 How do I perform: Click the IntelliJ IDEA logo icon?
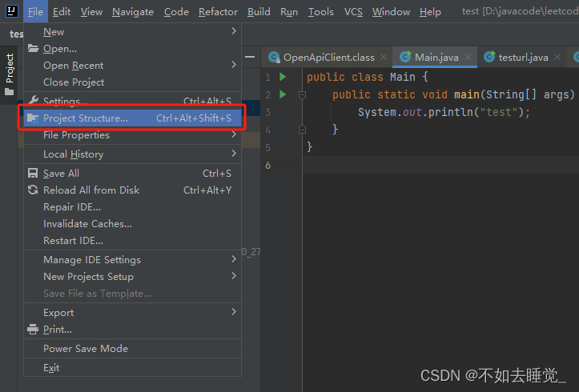(11, 11)
